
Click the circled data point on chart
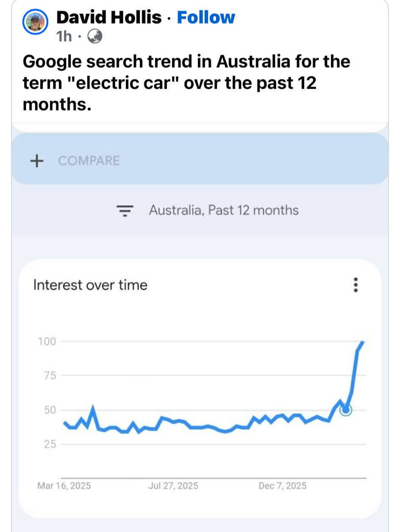tap(346, 410)
